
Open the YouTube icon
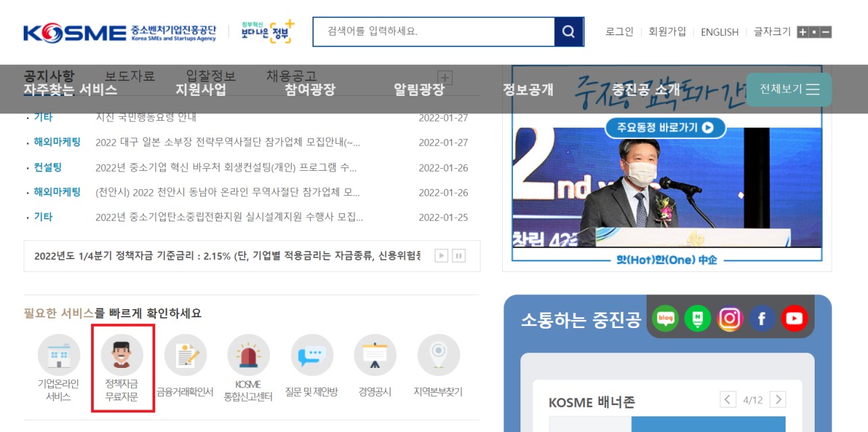[x=794, y=319]
